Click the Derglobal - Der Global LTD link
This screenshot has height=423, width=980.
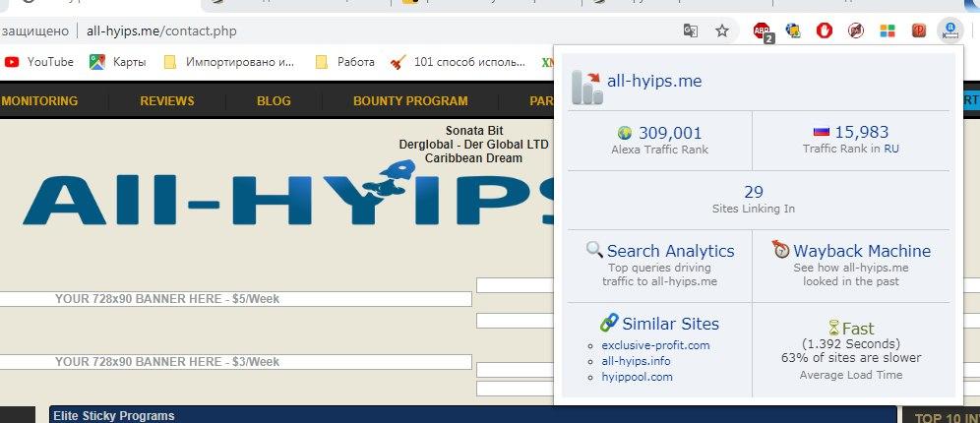[473, 145]
